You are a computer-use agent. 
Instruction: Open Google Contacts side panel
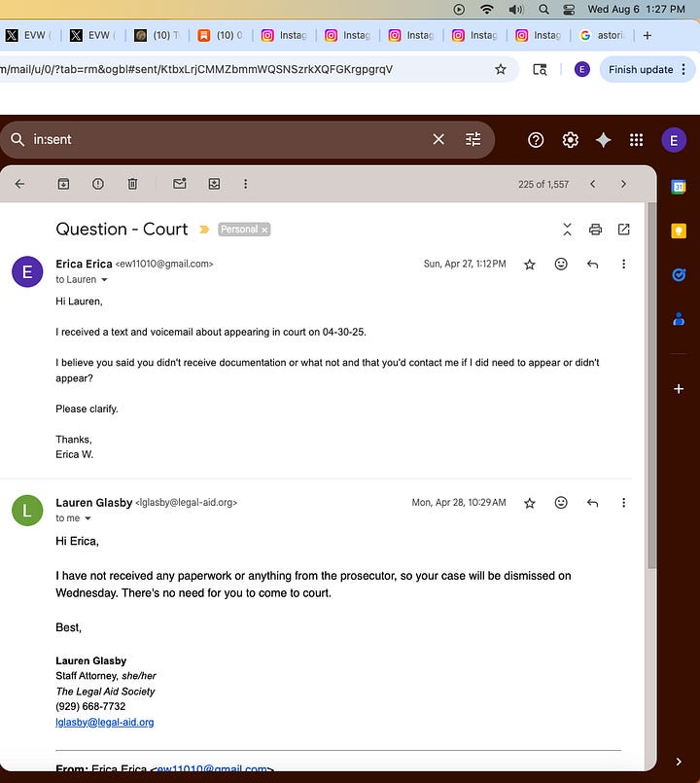pos(679,319)
